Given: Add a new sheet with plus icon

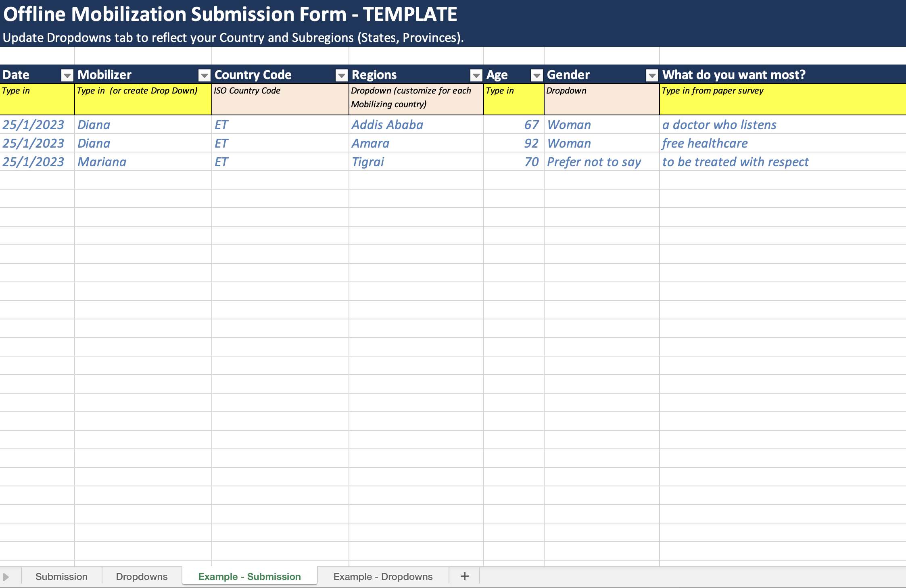Looking at the screenshot, I should click(x=464, y=576).
